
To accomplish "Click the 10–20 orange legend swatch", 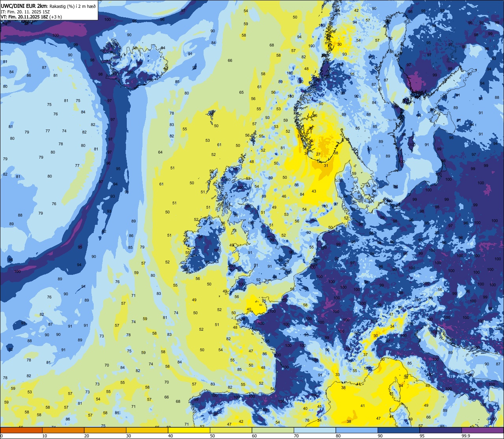I will 63,430.
